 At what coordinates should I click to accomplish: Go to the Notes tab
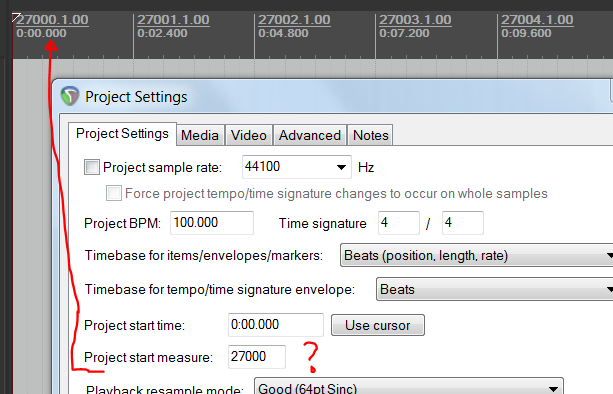[371, 135]
